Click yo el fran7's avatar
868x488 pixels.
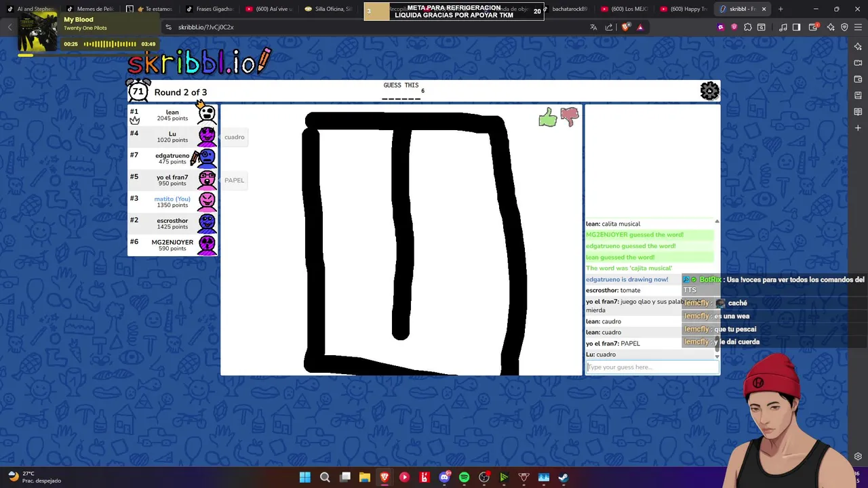(207, 180)
